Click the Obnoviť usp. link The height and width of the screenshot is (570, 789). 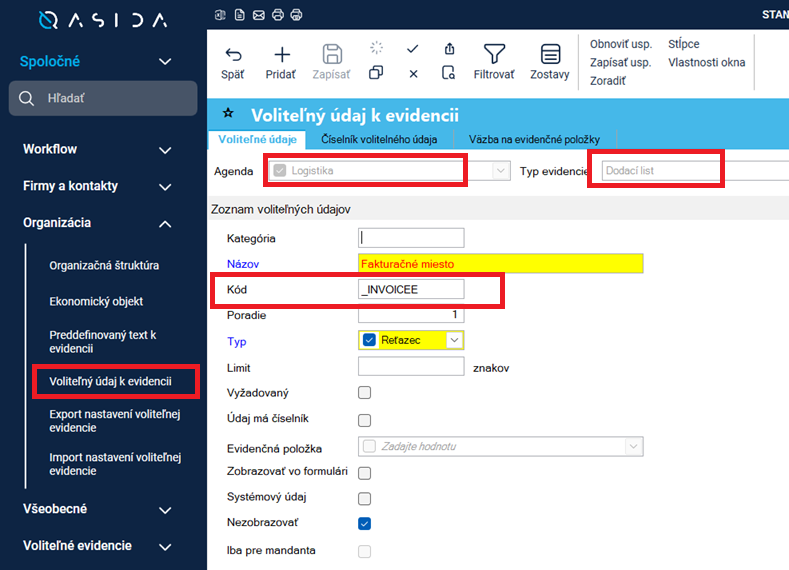click(x=620, y=45)
